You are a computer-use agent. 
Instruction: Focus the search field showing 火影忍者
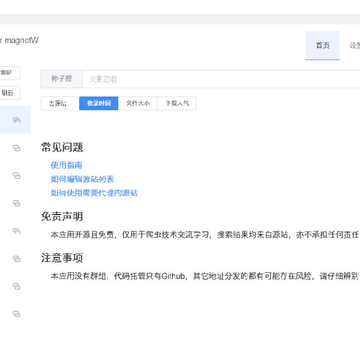221,79
